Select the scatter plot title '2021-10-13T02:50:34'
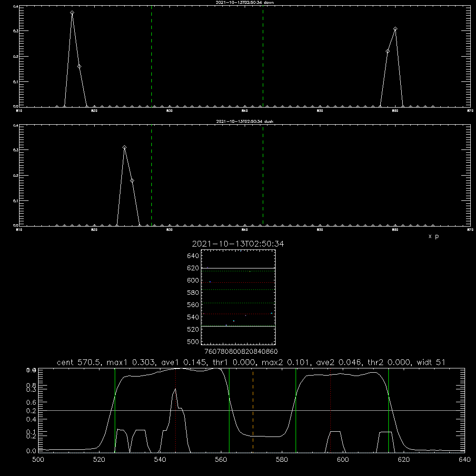This screenshot has width=476, height=476. [238, 244]
